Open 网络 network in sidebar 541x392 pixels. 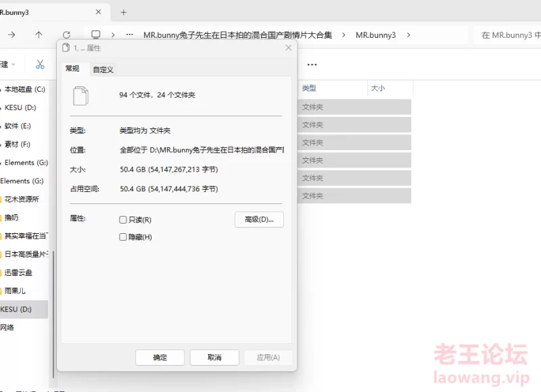(7, 328)
